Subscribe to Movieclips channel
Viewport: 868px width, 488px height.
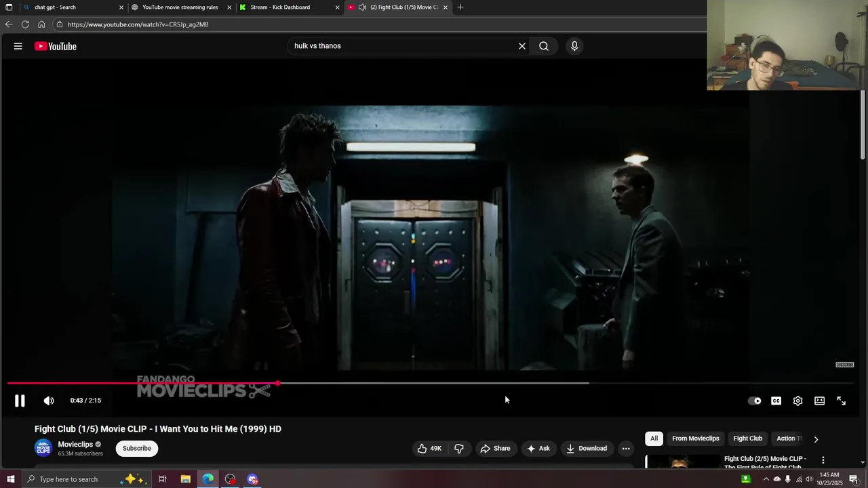[137, 448]
